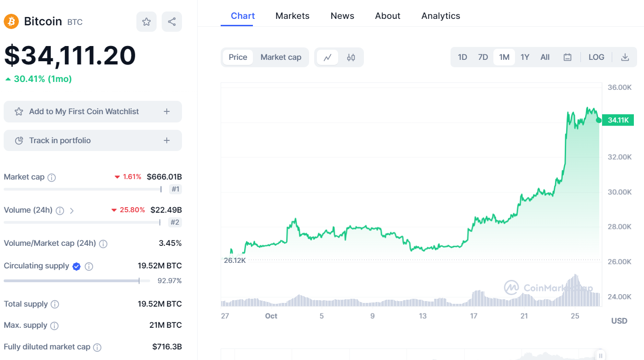Click Track in portfolio button
The height and width of the screenshot is (360, 644).
pos(93,140)
